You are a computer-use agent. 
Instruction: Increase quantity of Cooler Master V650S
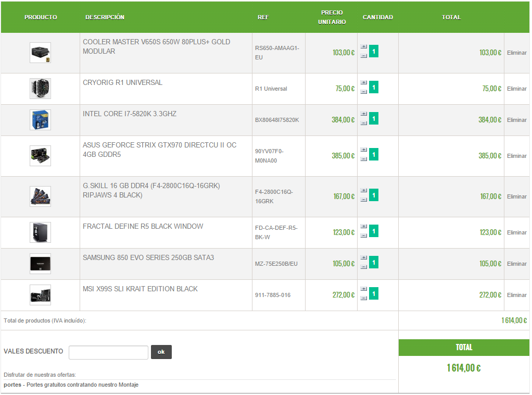tap(364, 46)
